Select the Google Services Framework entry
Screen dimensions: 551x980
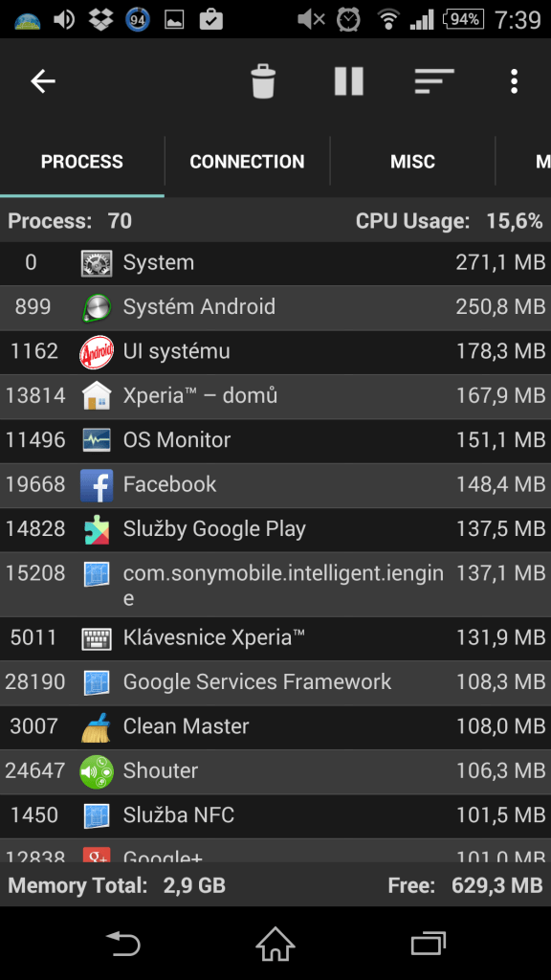click(275, 682)
